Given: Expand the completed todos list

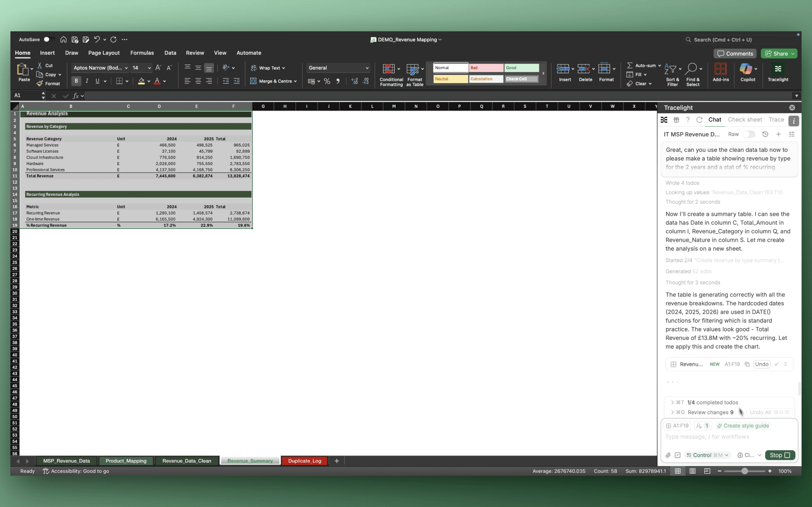Looking at the screenshot, I should (672, 403).
